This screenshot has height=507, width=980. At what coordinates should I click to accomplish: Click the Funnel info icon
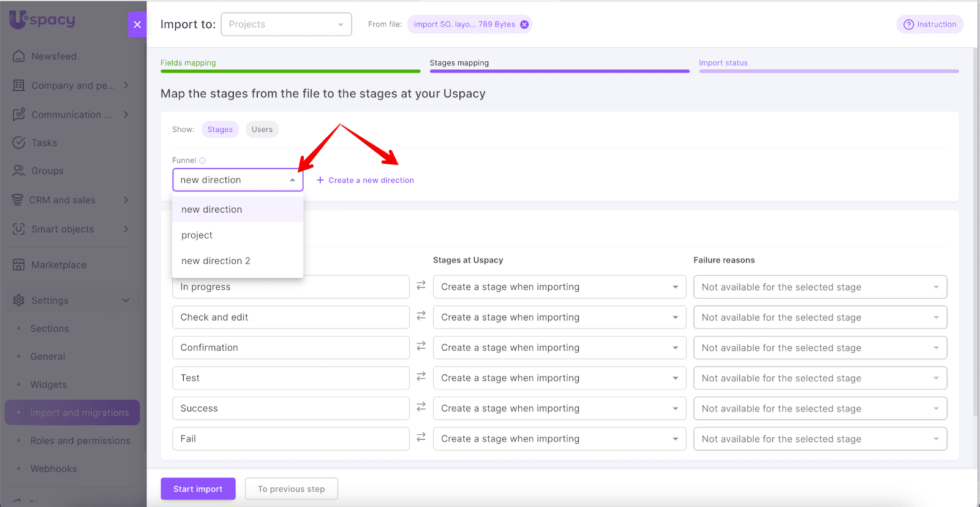(203, 161)
